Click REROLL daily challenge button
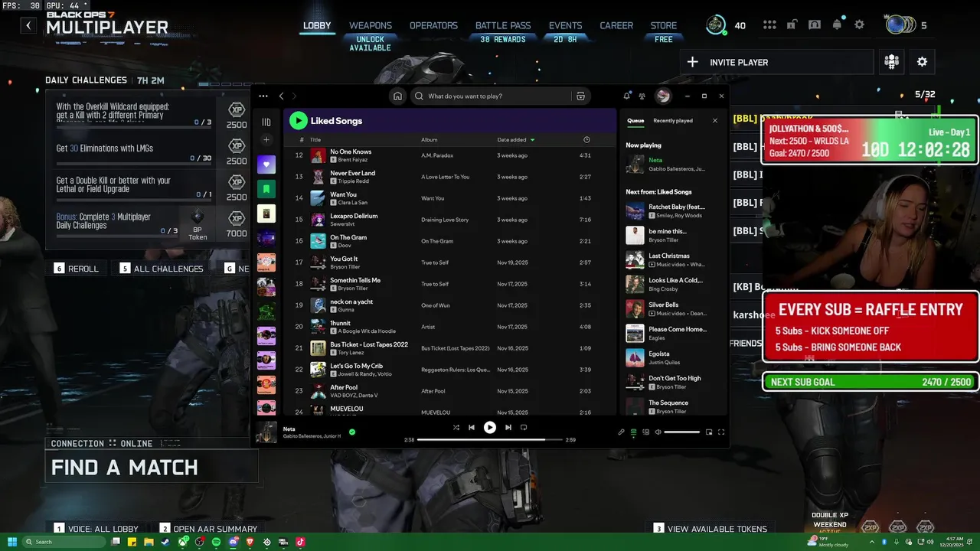 point(77,269)
